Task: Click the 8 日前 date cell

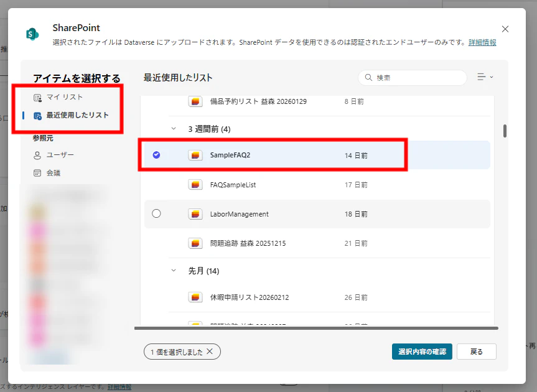Action: (354, 101)
